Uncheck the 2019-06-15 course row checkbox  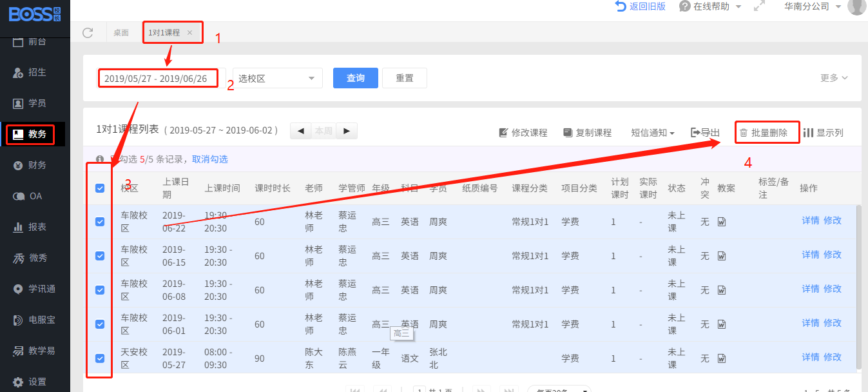pos(100,256)
